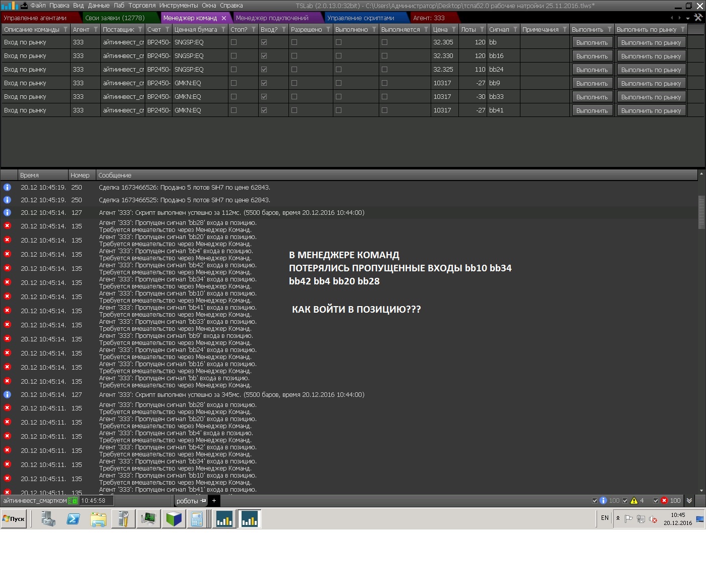The width and height of the screenshot is (706, 588).
Task: Toggle info messages filter checkbox in status bar
Action: point(595,501)
